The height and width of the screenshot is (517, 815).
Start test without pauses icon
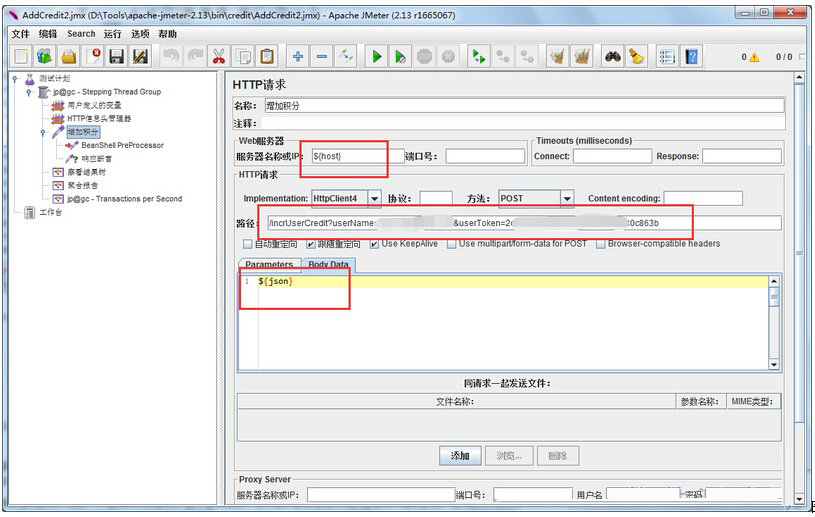pyautogui.click(x=401, y=56)
